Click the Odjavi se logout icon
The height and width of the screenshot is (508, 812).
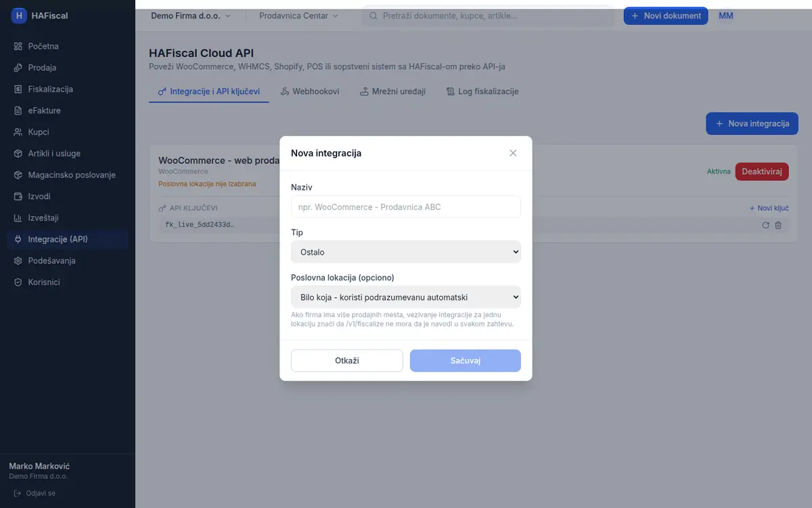(x=18, y=493)
